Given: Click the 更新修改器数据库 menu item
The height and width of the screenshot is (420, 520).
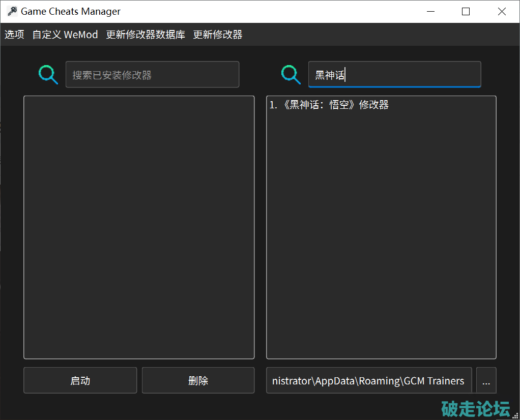Looking at the screenshot, I should 146,35.
